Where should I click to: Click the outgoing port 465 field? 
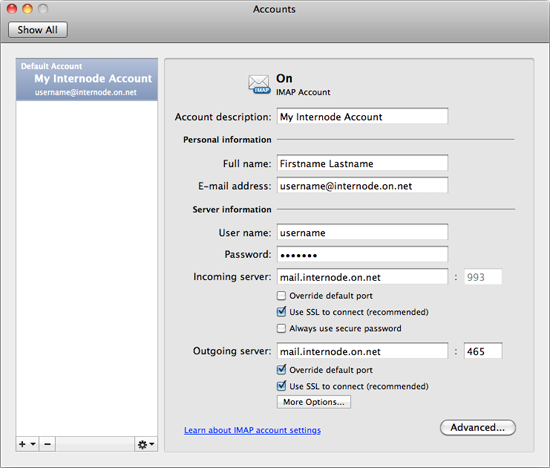[483, 351]
